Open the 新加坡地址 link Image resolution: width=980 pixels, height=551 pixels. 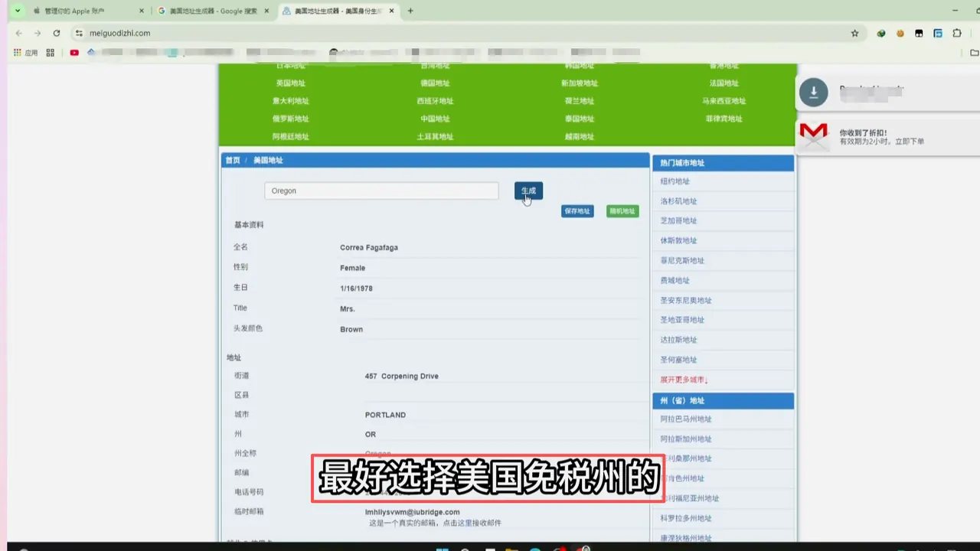[x=580, y=83]
